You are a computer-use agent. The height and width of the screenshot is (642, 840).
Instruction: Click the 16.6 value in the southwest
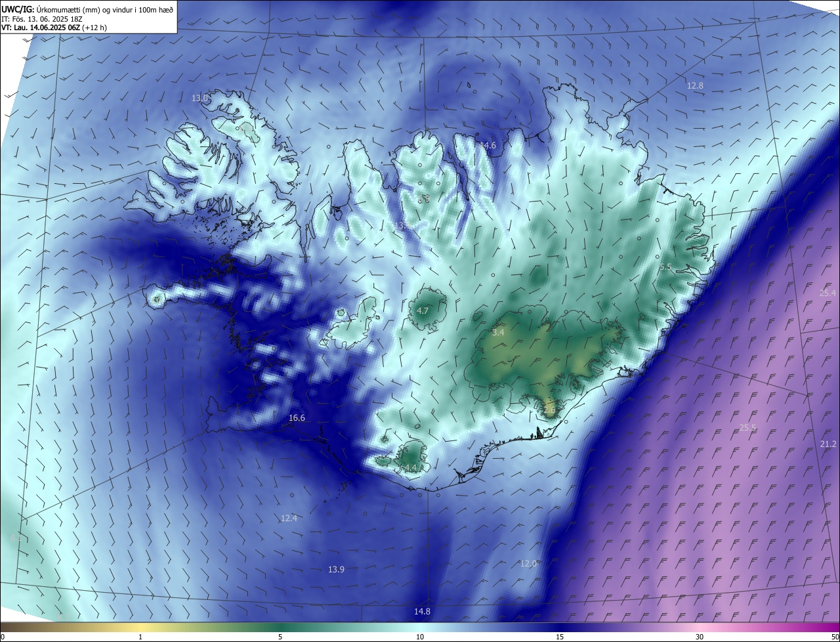[x=297, y=417]
